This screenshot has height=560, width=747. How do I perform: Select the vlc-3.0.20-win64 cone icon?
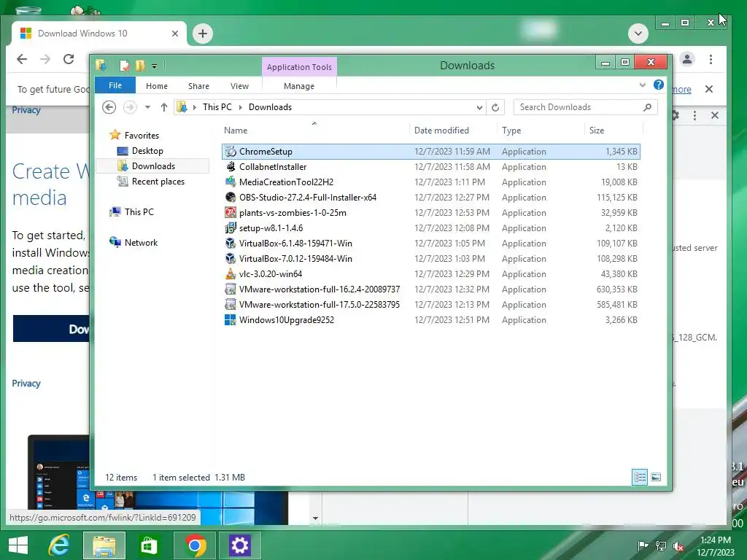point(231,274)
